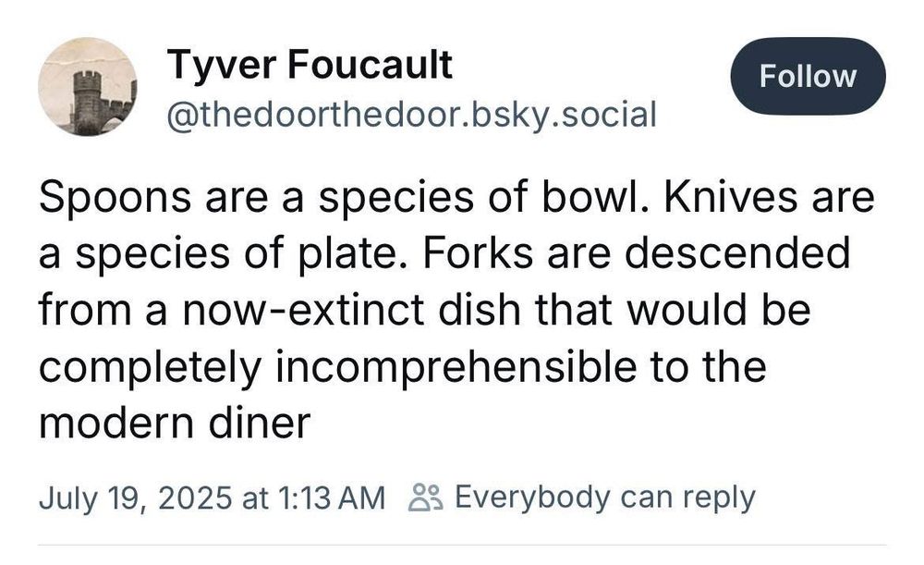924x565 pixels.
Task: Click the Follow button
Action: pos(807,77)
